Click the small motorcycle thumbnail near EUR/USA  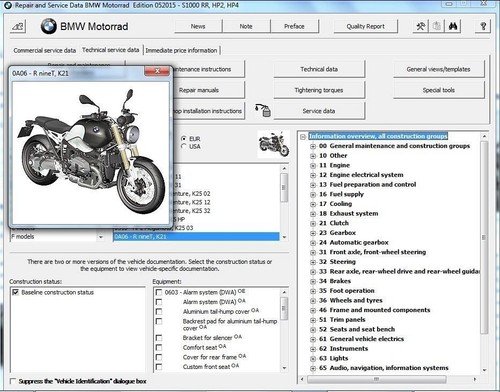(273, 144)
